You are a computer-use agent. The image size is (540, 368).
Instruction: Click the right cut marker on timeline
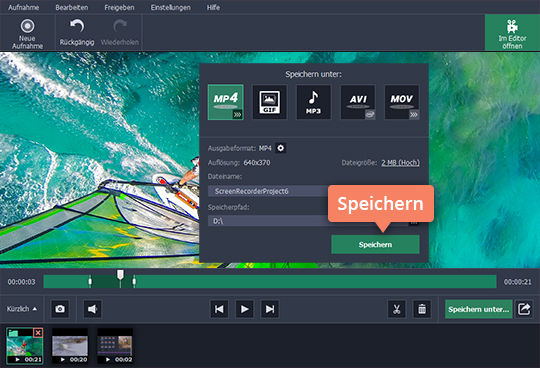134,281
